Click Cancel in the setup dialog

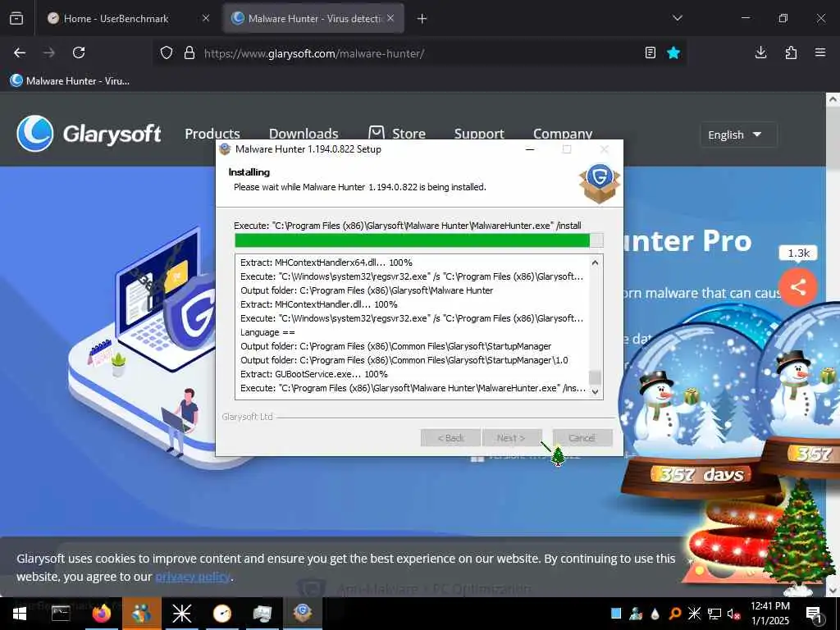tap(582, 438)
